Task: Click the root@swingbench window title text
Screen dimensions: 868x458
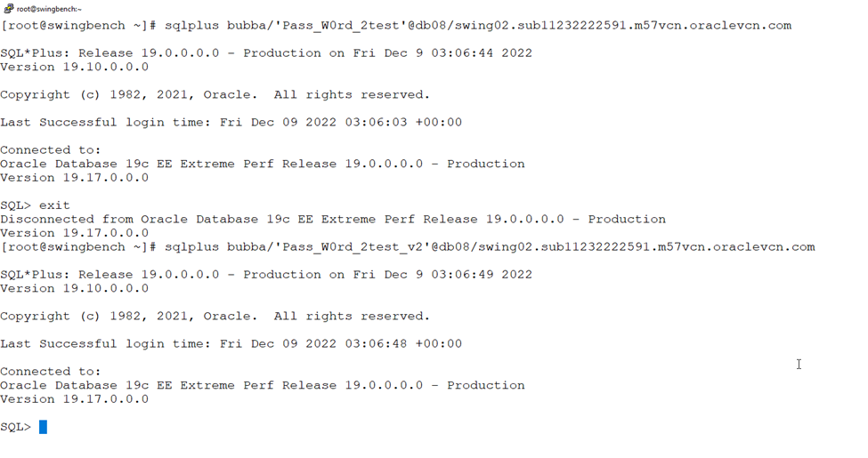Action: click(49, 9)
